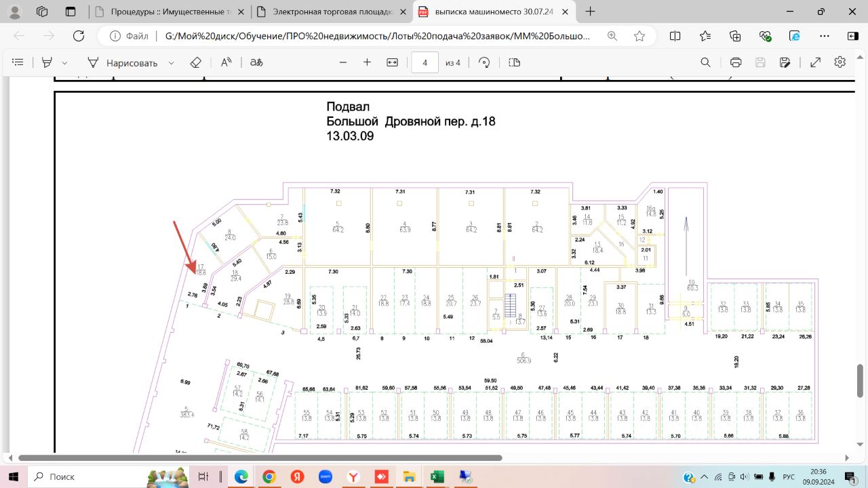Edit the page number field showing 4
Viewport: 868px width, 488px height.
pyautogui.click(x=425, y=62)
